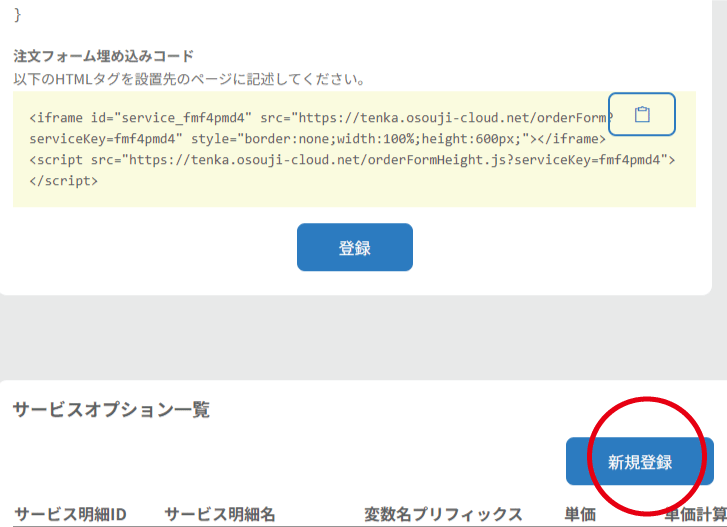
Task: Click the サービスオプション一覧 section title
Action: (x=110, y=409)
